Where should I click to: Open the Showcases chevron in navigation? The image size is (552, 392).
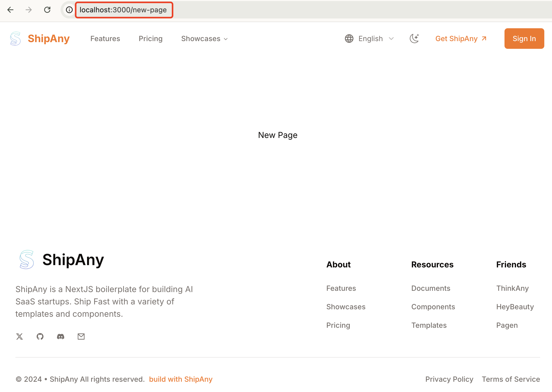(x=226, y=39)
